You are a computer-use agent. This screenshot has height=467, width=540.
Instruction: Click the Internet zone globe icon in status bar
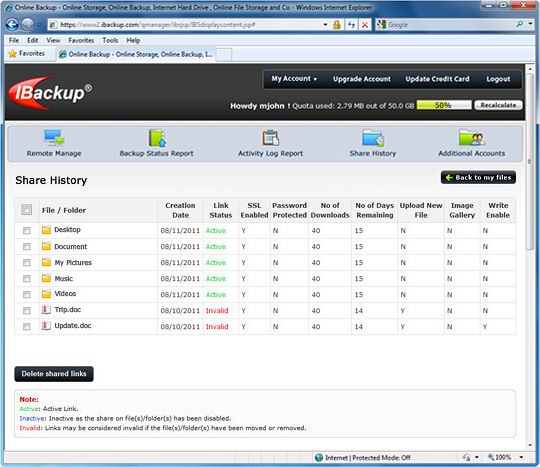tap(319, 457)
